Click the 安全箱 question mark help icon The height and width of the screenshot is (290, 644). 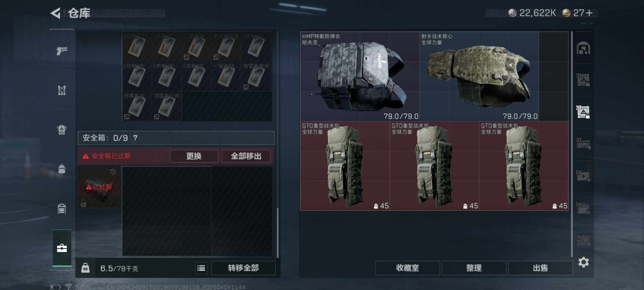click(x=135, y=138)
